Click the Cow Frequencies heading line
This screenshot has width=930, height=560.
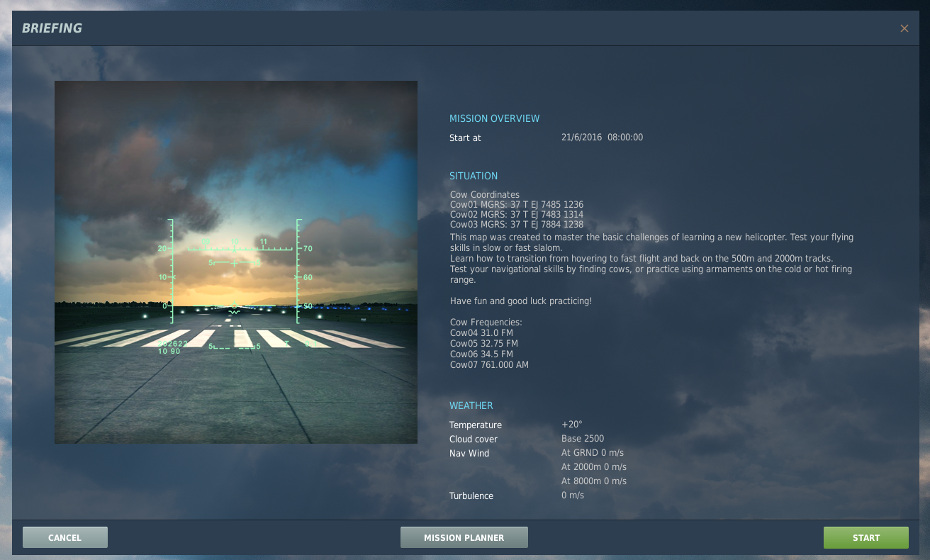(486, 323)
